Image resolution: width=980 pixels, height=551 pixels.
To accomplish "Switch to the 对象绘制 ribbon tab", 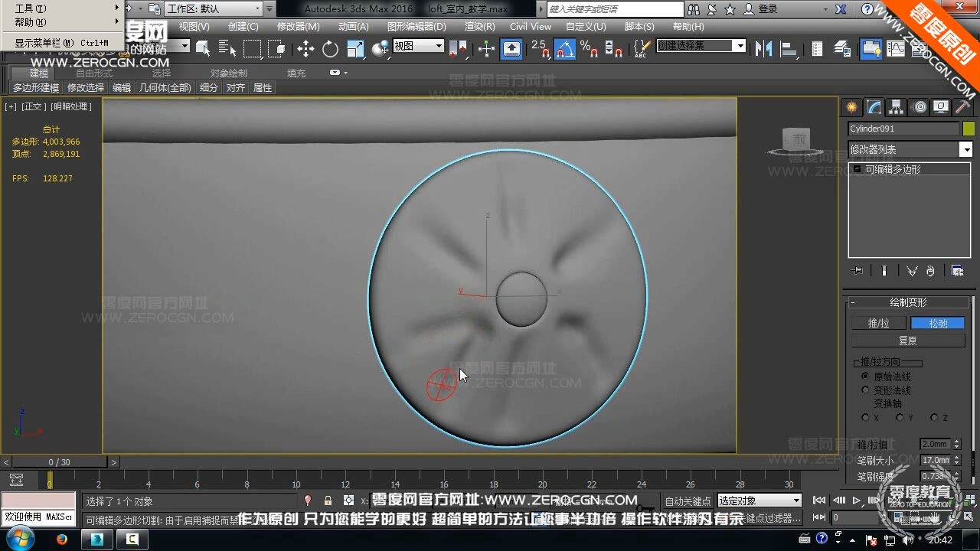I will pos(229,73).
